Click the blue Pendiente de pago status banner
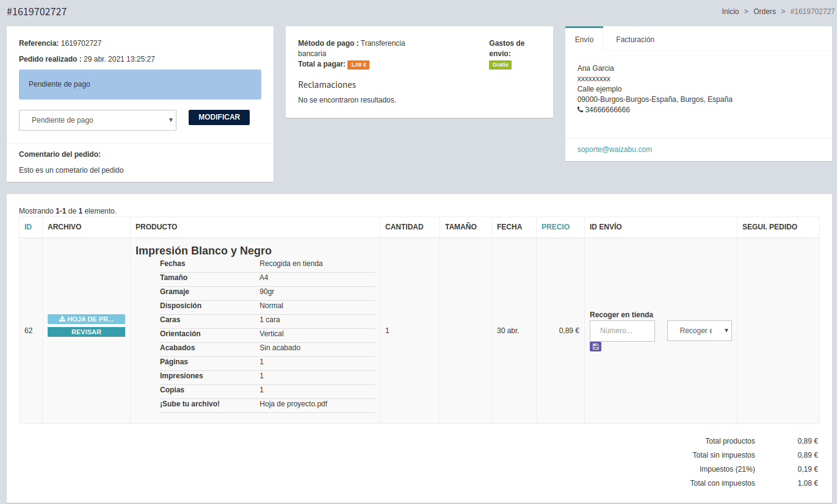The image size is (837, 504). [x=140, y=84]
